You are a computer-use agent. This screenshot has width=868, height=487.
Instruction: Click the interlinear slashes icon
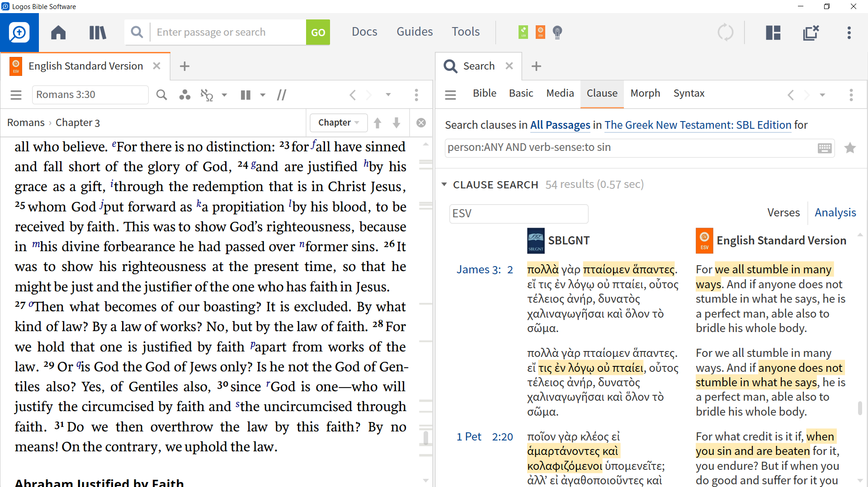282,95
